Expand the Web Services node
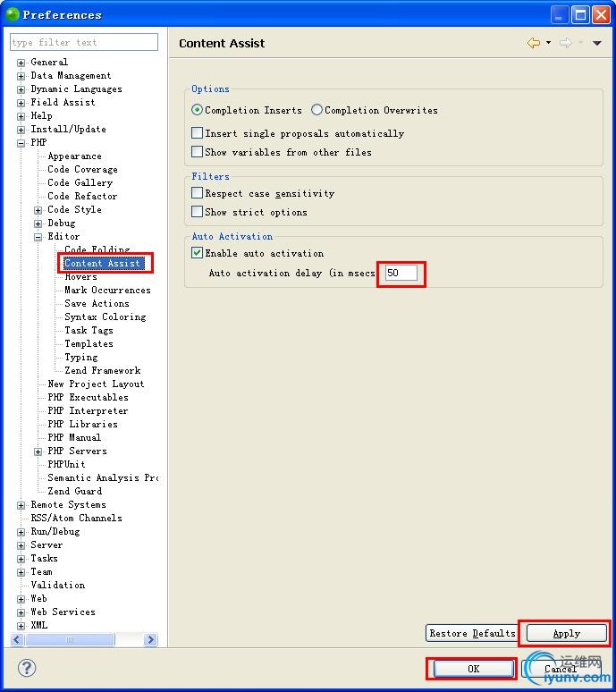This screenshot has width=616, height=692. click(21, 612)
